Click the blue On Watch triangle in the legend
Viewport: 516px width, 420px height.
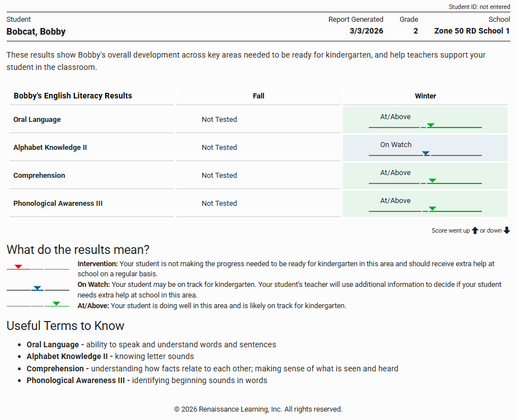pyautogui.click(x=37, y=288)
